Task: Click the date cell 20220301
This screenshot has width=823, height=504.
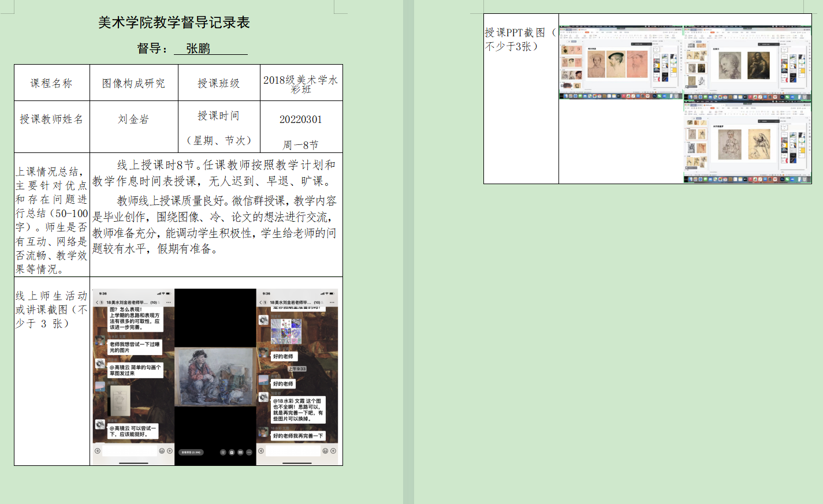Action: pos(300,120)
